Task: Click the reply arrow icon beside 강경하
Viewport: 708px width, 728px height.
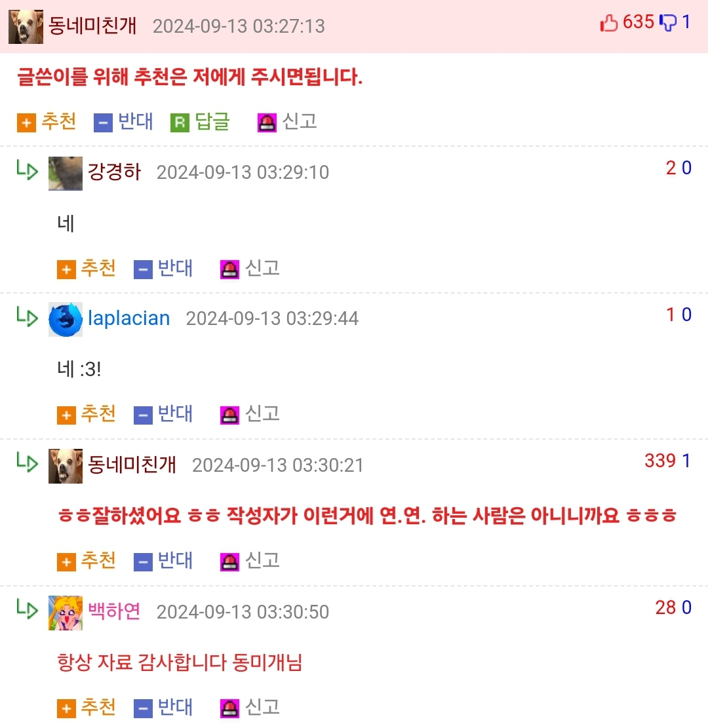Action: tap(27, 170)
